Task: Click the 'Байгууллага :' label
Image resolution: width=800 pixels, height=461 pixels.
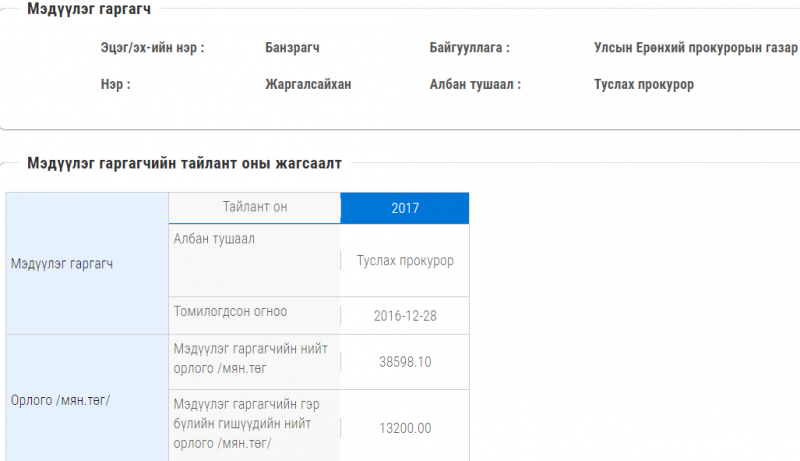Action: tap(469, 47)
